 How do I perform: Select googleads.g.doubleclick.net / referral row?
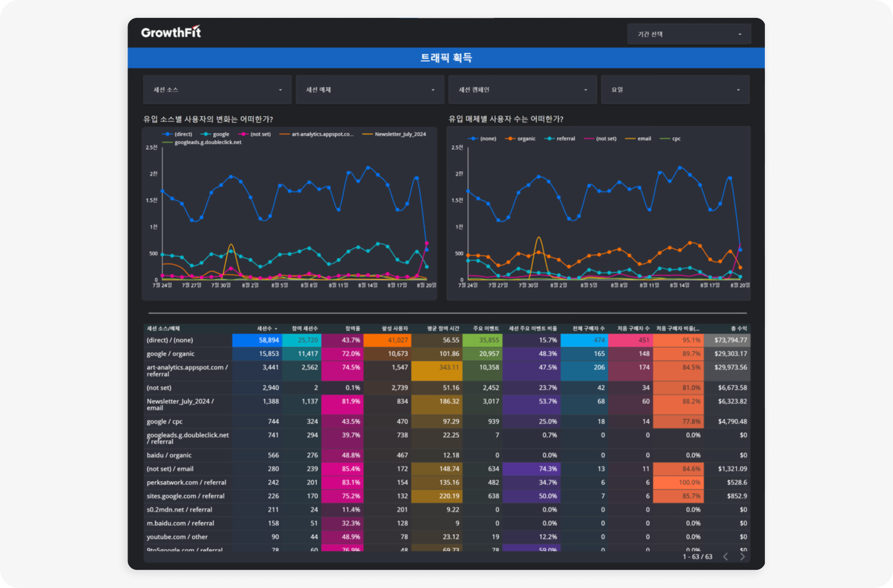188,438
